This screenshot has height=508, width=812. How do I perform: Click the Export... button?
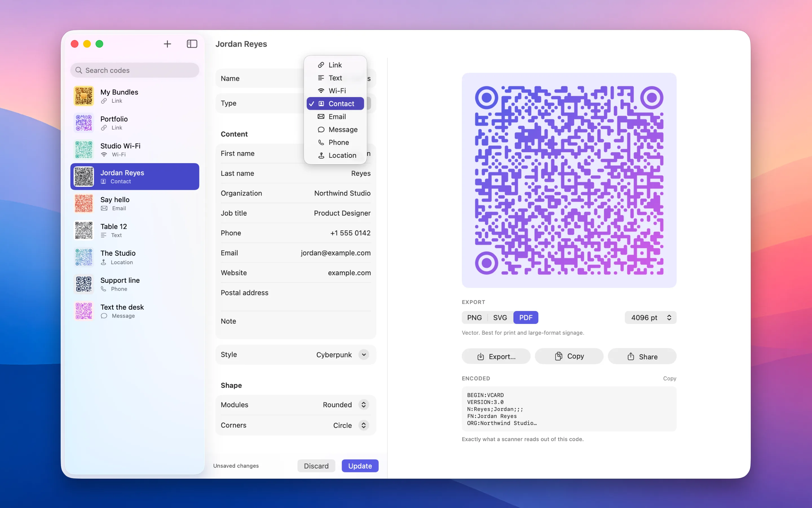click(496, 356)
